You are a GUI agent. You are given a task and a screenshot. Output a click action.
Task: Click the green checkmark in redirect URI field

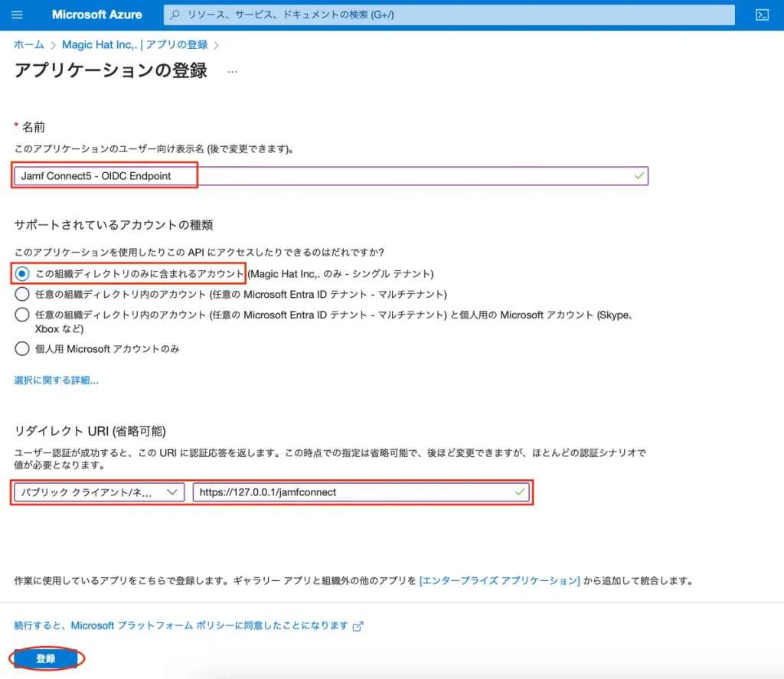(x=521, y=491)
